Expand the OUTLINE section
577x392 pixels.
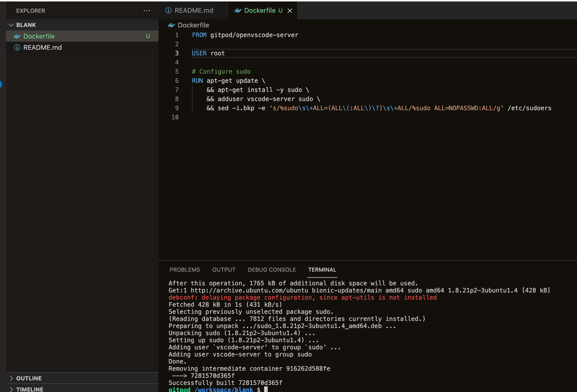click(x=29, y=378)
